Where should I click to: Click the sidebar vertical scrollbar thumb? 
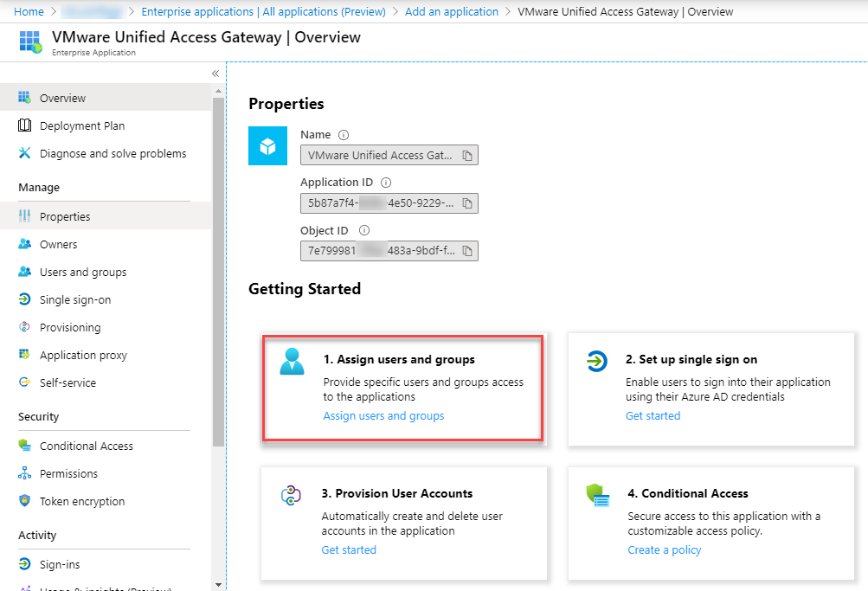(218, 272)
